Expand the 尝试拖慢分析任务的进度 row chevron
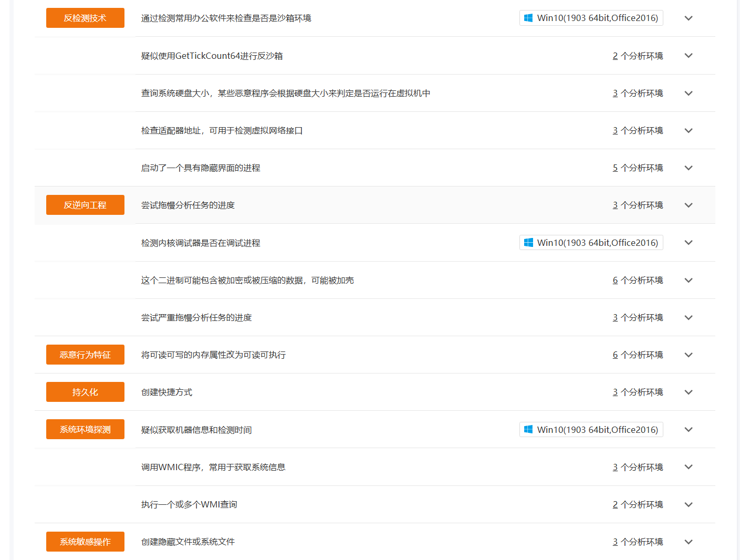Image resolution: width=740 pixels, height=560 pixels. coord(689,205)
